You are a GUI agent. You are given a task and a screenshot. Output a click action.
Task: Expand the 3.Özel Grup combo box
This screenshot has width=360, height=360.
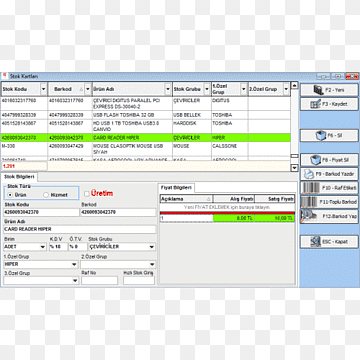pyautogui.click(x=75, y=281)
